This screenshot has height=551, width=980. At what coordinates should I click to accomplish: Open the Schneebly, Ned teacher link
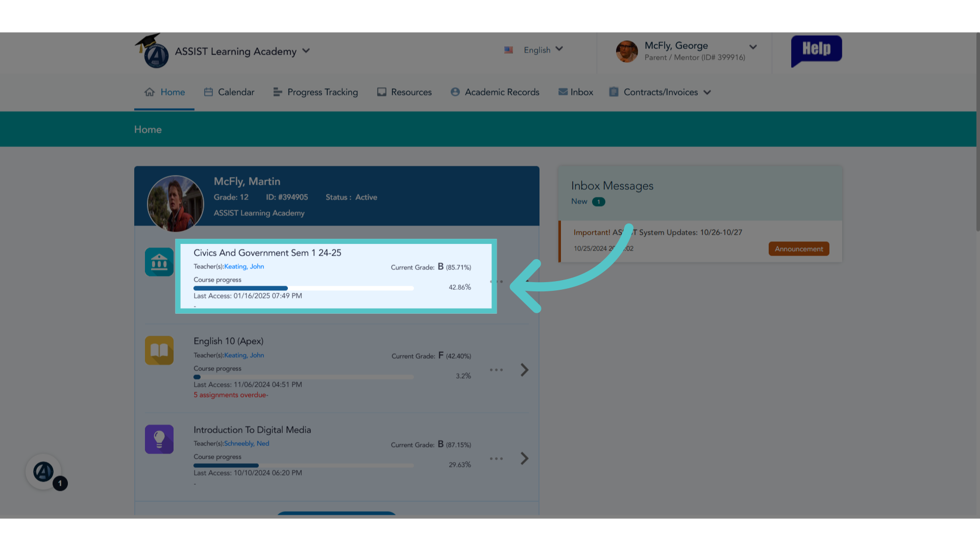(247, 443)
